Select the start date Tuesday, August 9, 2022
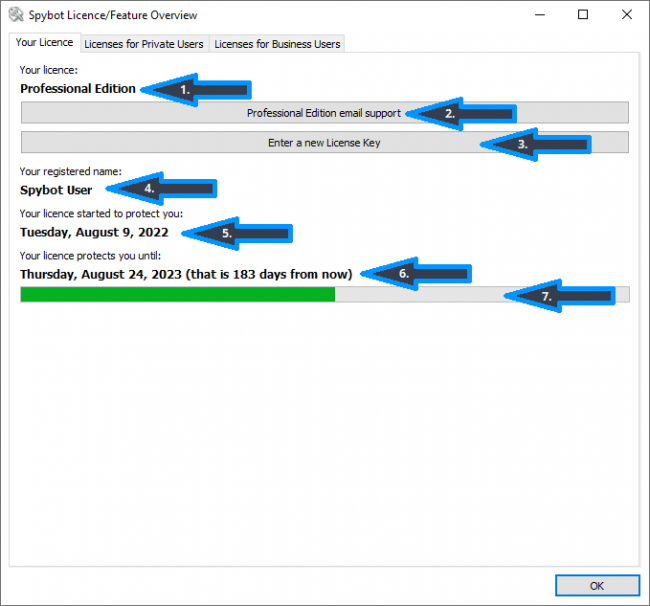This screenshot has height=606, width=650. click(x=94, y=233)
